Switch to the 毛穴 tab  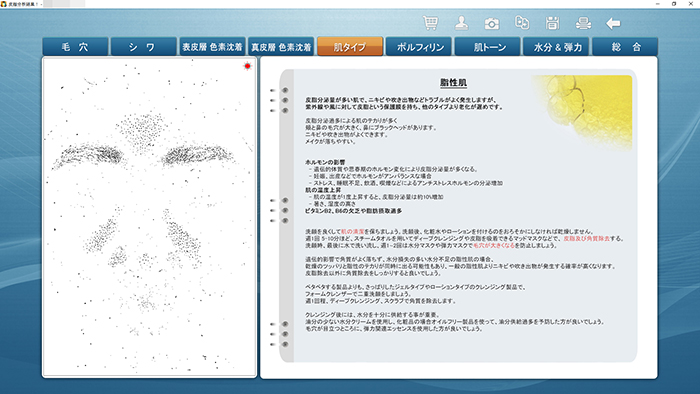coord(75,47)
